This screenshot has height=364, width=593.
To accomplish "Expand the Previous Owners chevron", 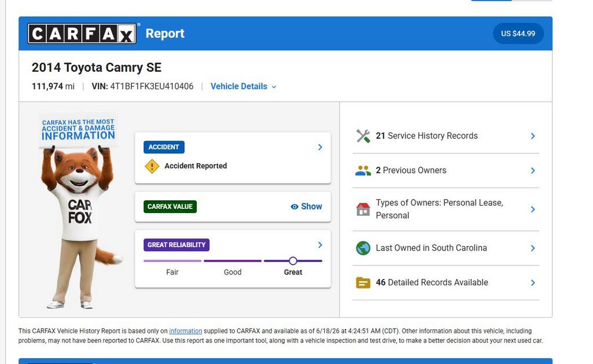I will 533,171.
